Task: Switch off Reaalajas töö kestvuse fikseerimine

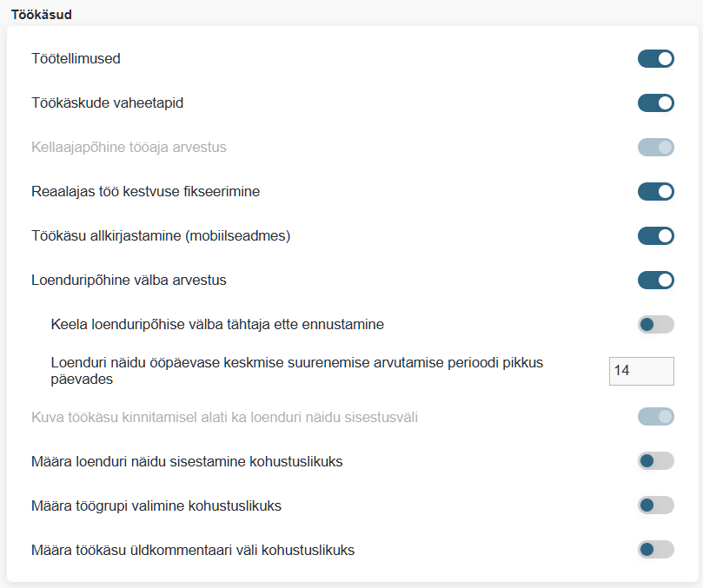Action: 655,191
